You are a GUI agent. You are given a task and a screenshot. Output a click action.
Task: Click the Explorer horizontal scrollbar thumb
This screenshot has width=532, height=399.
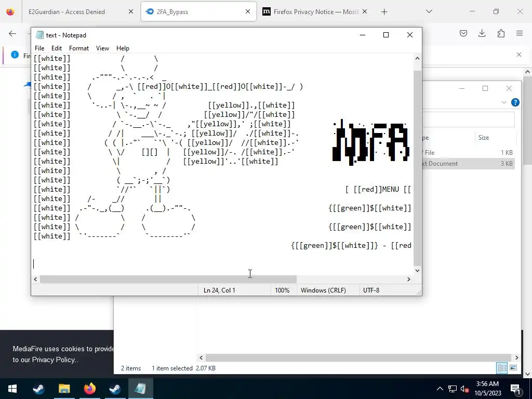coord(358,357)
